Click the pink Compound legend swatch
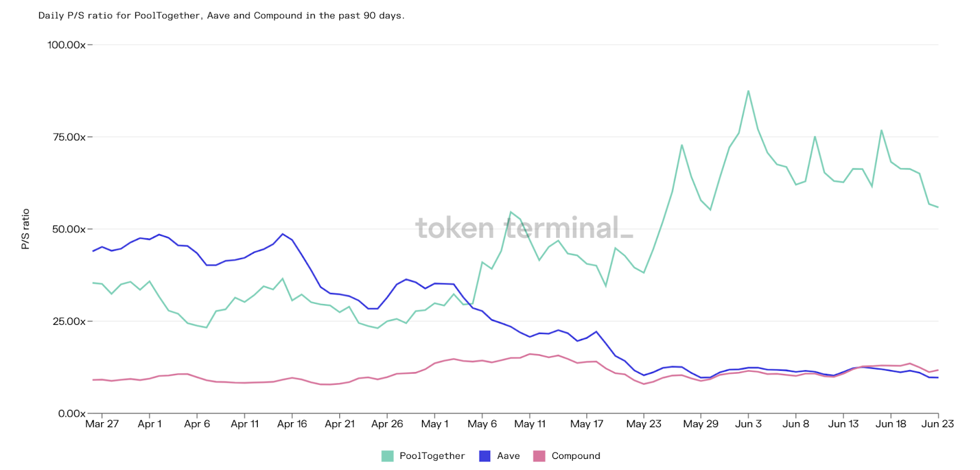Image resolution: width=980 pixels, height=470 pixels. tap(539, 456)
